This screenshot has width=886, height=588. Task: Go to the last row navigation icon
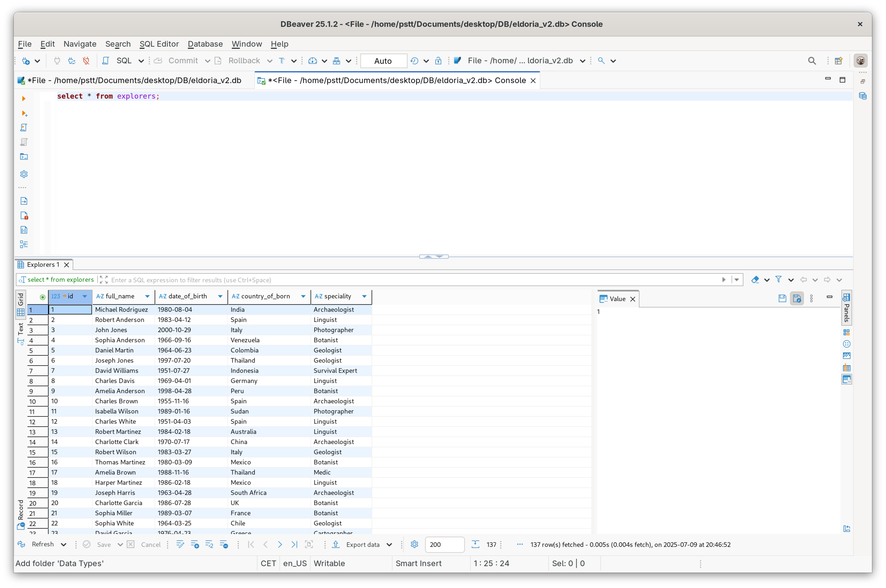[294, 545]
